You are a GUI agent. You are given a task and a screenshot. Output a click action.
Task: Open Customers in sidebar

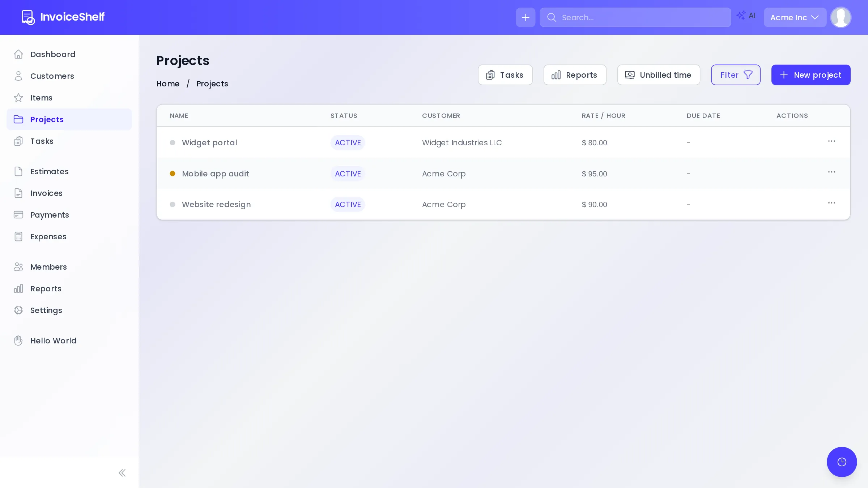(x=69, y=76)
